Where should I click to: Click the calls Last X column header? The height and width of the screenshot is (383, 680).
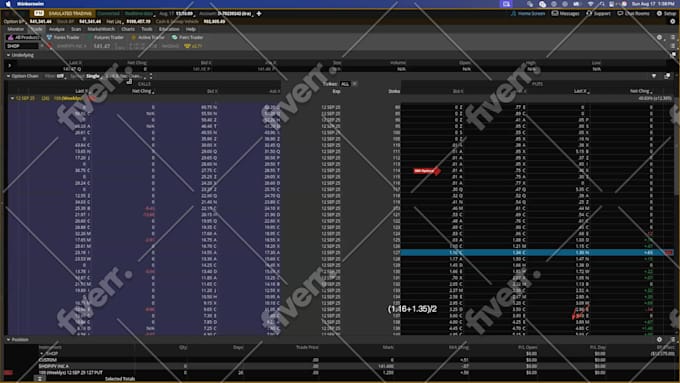pyautogui.click(x=82, y=91)
